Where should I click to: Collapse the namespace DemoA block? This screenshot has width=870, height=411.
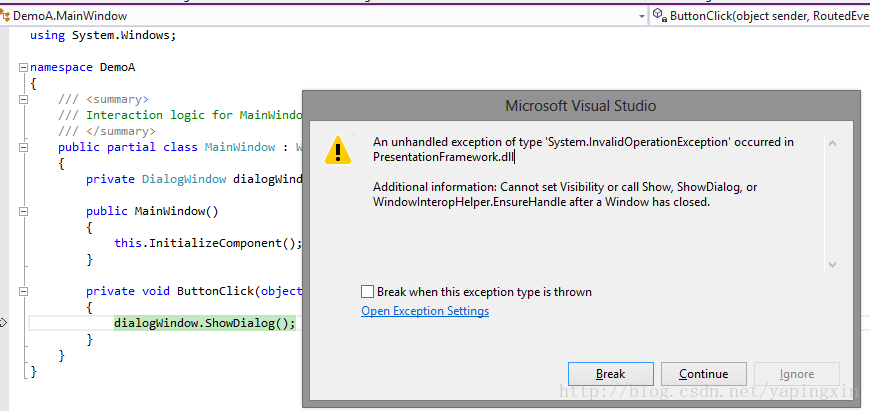coord(23,68)
